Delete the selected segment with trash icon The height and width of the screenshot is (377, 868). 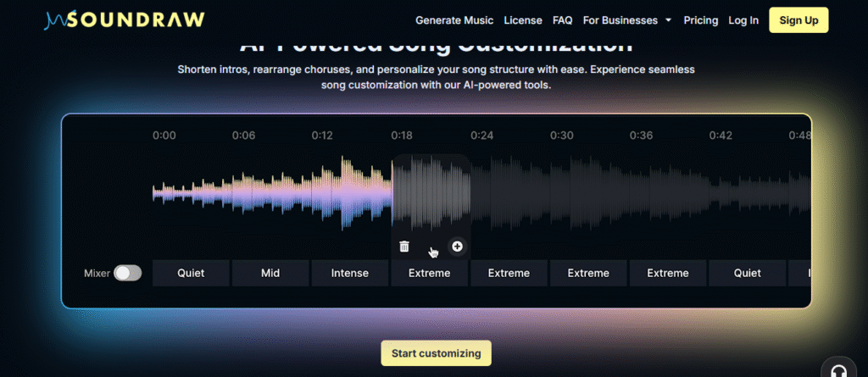pos(404,247)
